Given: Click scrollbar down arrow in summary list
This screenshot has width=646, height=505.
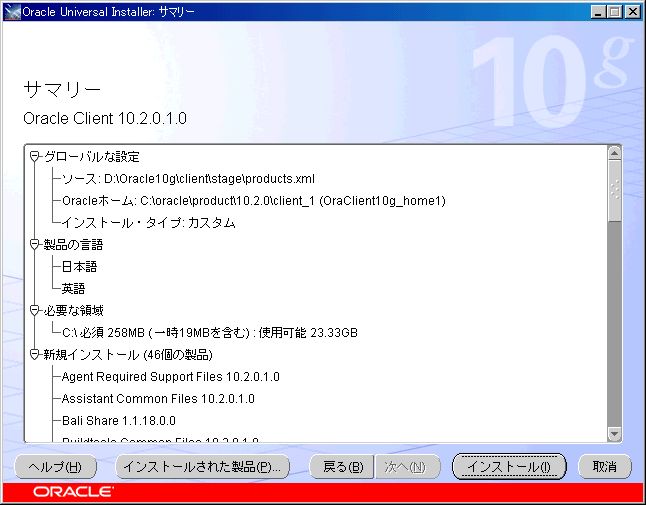Looking at the screenshot, I should tap(614, 434).
